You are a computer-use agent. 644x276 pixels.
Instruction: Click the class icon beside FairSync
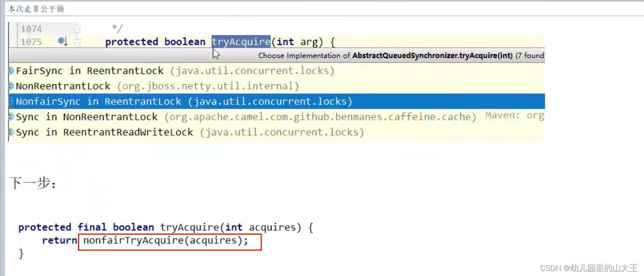[11, 71]
